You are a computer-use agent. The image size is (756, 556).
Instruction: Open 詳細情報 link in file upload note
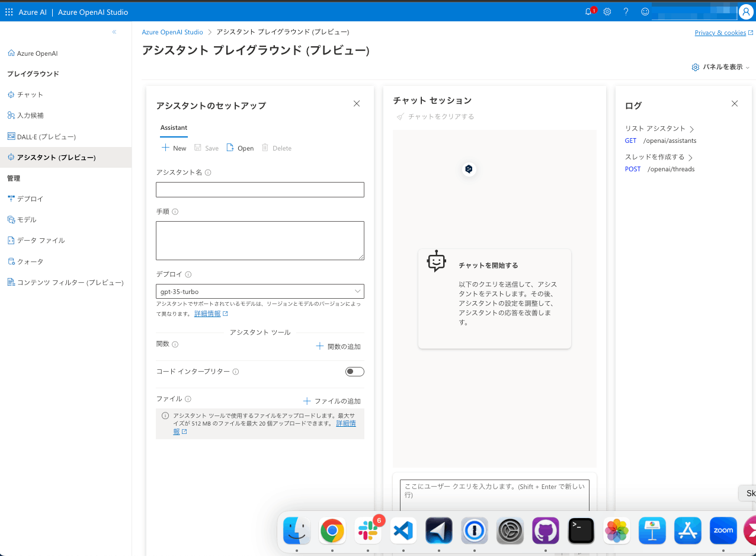click(x=346, y=423)
